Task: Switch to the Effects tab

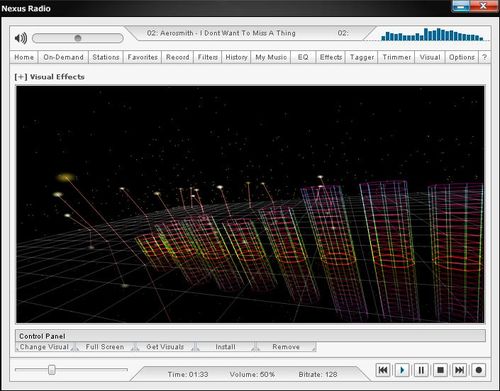Action: (331, 57)
